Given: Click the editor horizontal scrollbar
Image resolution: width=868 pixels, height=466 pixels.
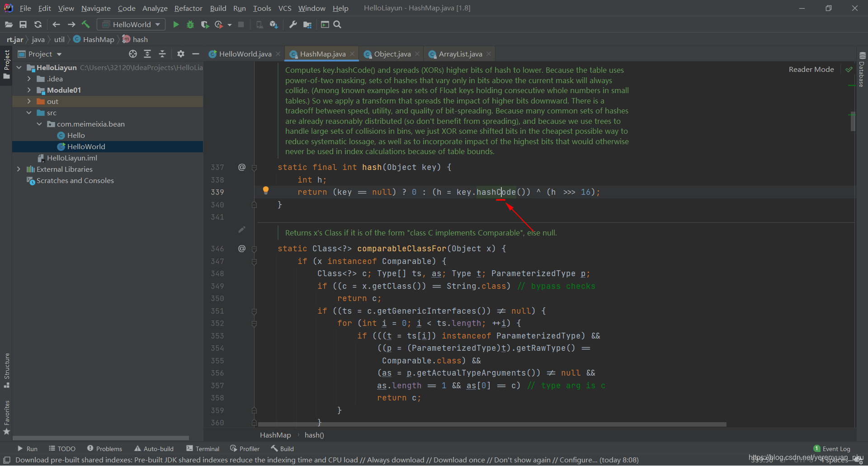Looking at the screenshot, I should [492, 424].
